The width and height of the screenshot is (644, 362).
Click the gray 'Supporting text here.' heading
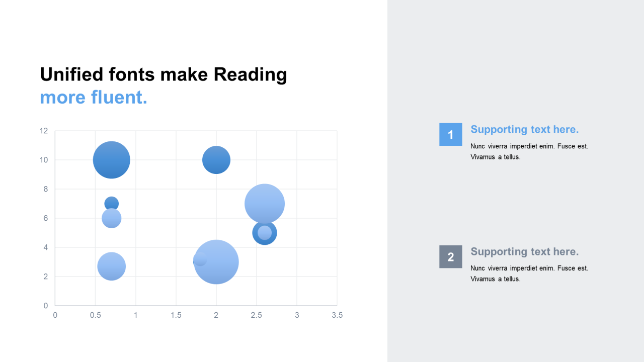525,251
